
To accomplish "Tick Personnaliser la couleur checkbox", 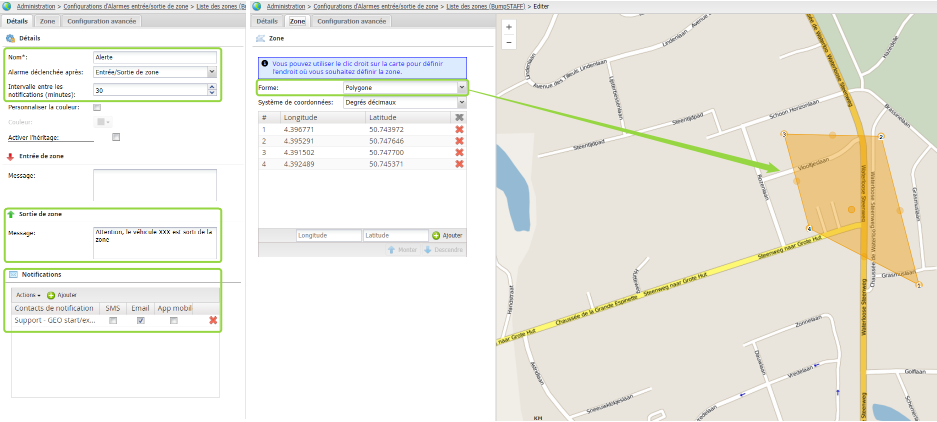I will 97,108.
